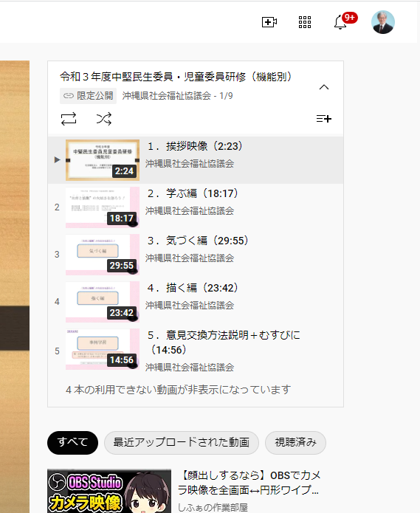Open the OBS Studio カメラ映像 thumbnail

click(x=109, y=491)
